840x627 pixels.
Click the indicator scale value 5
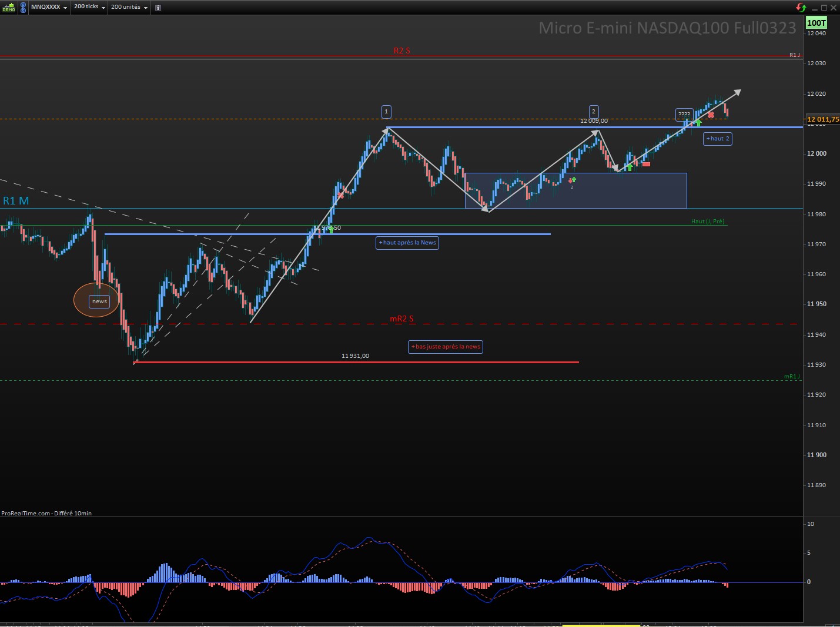pyautogui.click(x=809, y=553)
